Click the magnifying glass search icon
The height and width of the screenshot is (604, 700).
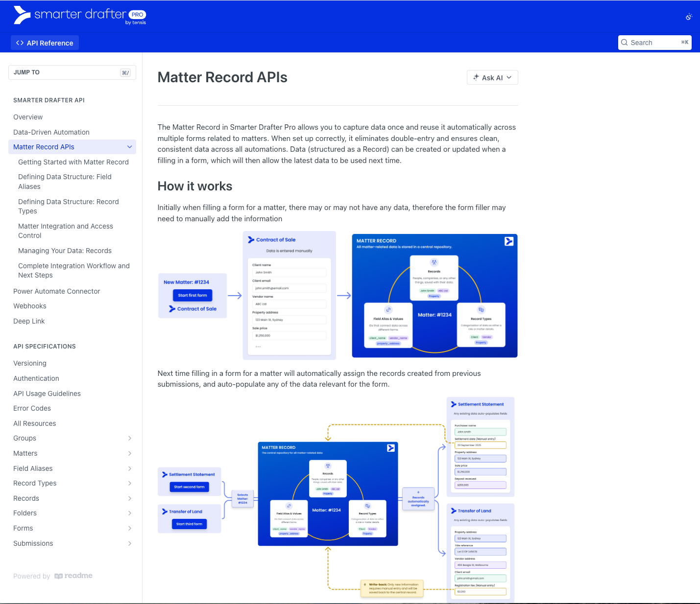[x=625, y=43]
